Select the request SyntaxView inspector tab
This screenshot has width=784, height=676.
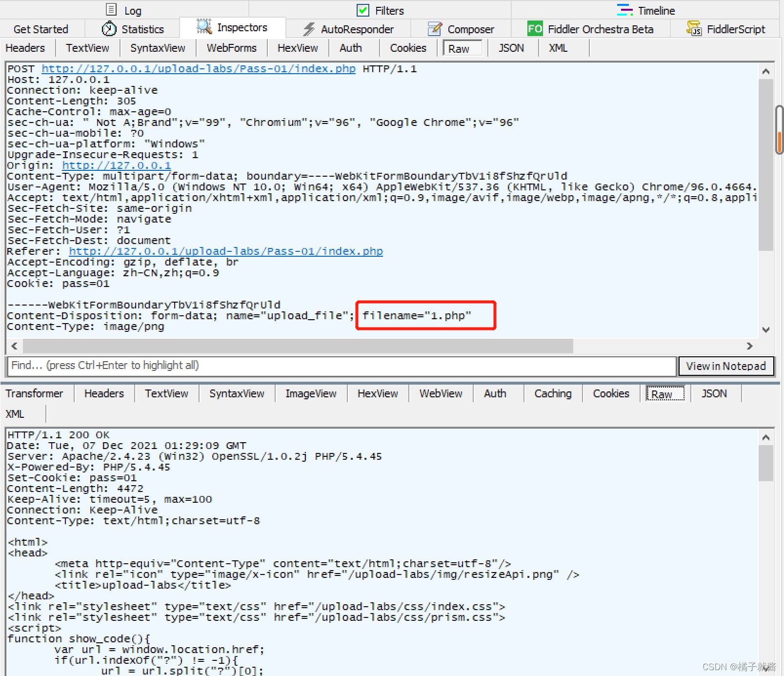coord(158,48)
